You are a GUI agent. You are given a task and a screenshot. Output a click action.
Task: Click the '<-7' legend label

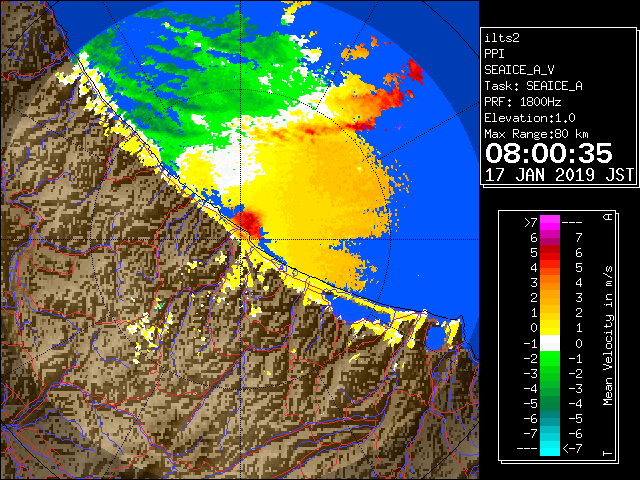(x=572, y=449)
